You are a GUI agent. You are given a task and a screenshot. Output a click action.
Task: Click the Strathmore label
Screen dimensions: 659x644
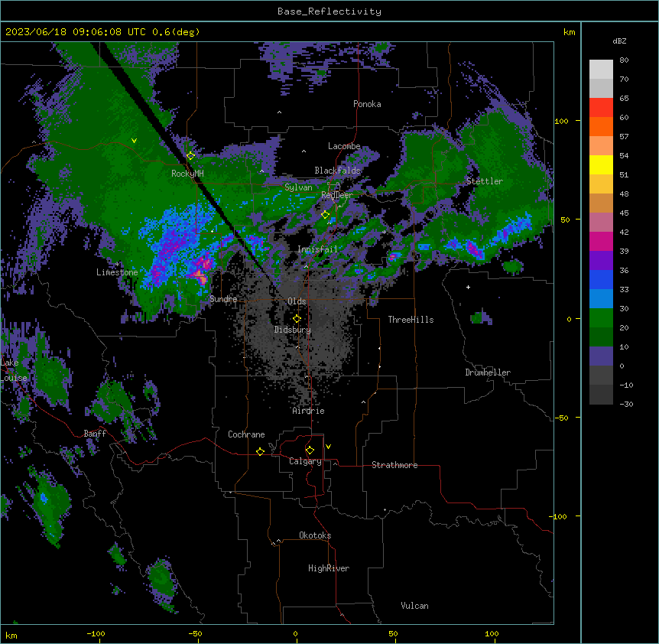tap(394, 465)
